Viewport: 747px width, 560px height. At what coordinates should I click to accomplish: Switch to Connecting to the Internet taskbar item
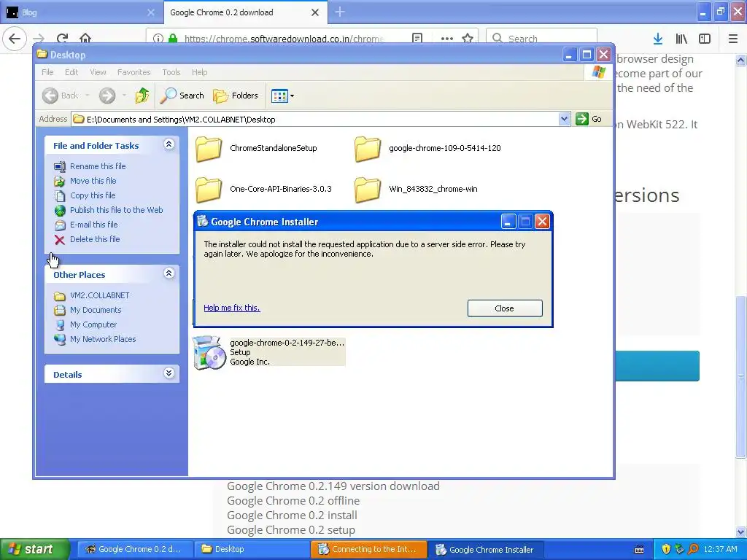click(x=368, y=549)
